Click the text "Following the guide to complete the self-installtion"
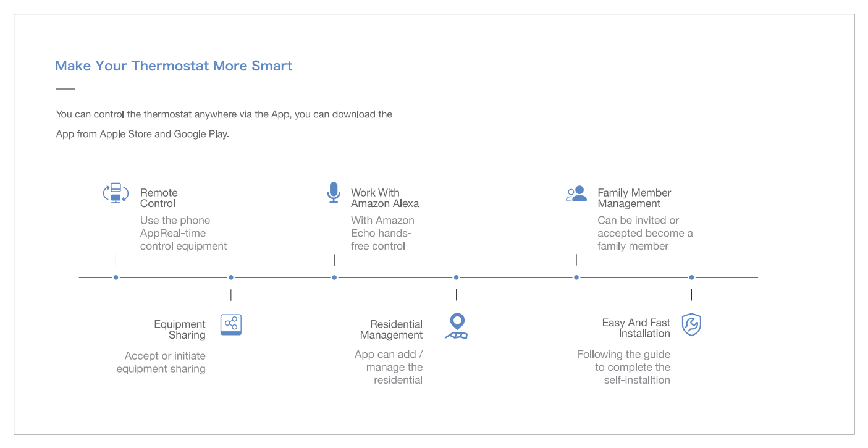 (624, 367)
